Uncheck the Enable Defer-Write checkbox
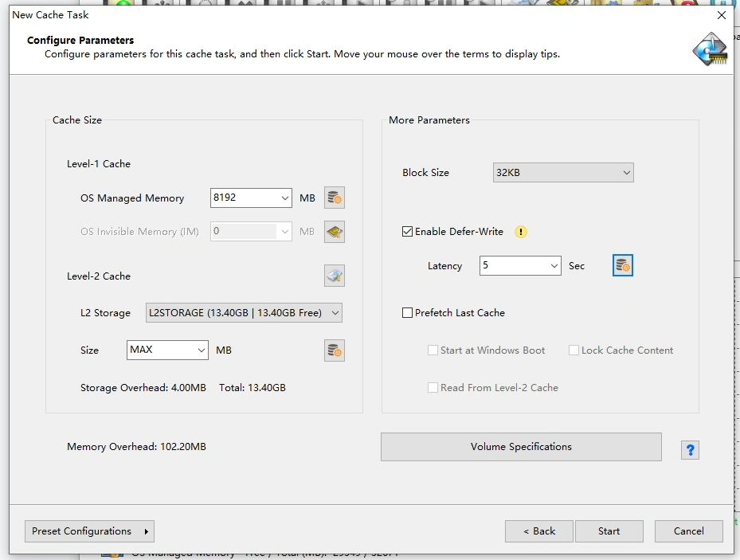The image size is (740, 560). [x=408, y=232]
